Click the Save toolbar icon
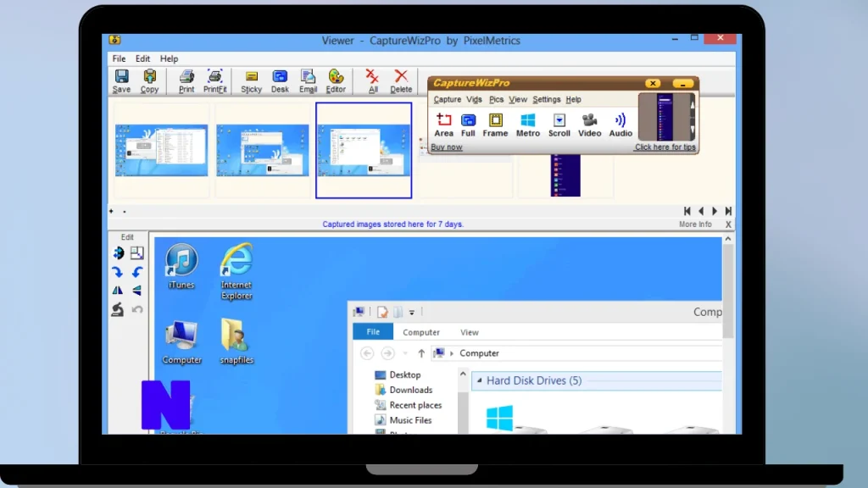Screen dimensions: 868x488 (121, 80)
